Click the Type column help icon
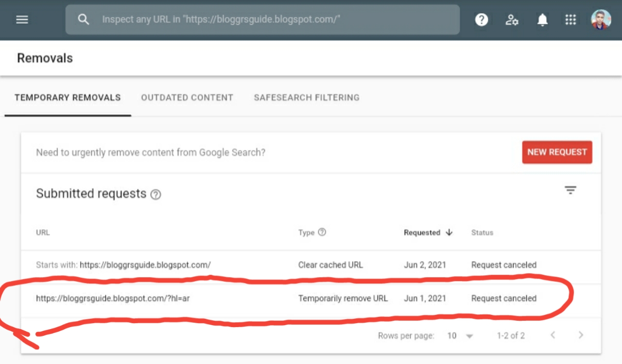Image resolution: width=622 pixels, height=364 pixels. (x=322, y=232)
